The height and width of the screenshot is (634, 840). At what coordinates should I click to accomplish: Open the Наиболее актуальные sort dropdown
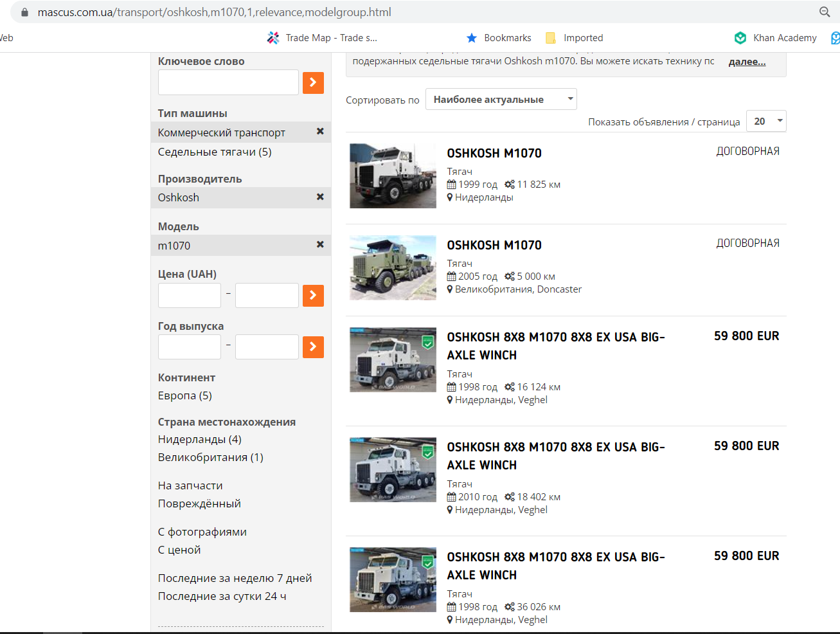pos(501,99)
